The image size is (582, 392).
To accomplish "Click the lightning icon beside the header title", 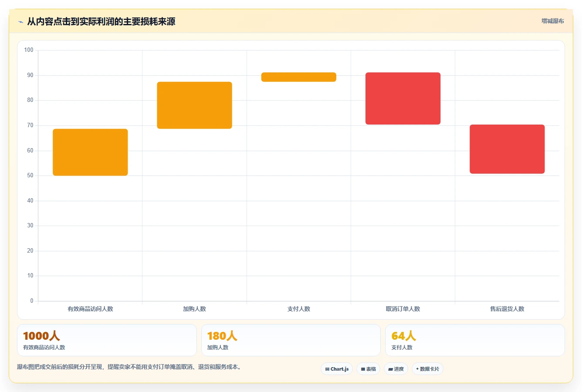I will click(20, 22).
